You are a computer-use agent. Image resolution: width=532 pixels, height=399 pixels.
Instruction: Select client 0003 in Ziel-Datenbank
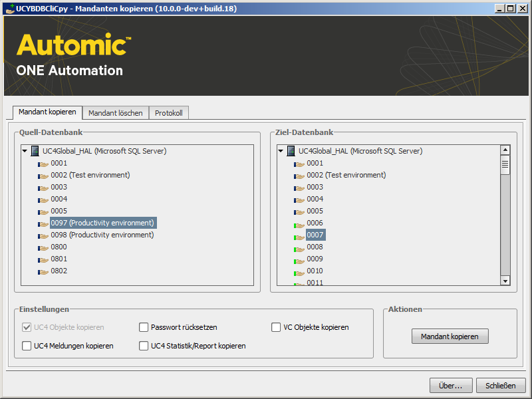[315, 187]
